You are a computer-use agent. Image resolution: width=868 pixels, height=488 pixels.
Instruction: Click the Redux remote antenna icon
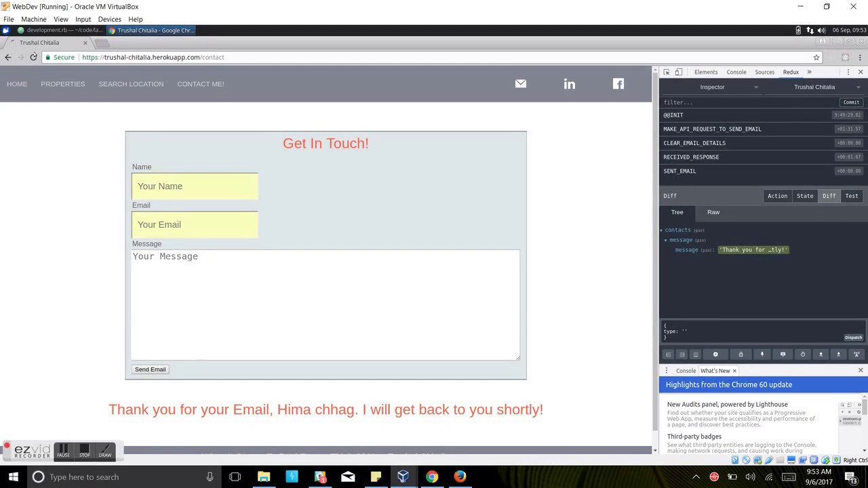tap(856, 354)
